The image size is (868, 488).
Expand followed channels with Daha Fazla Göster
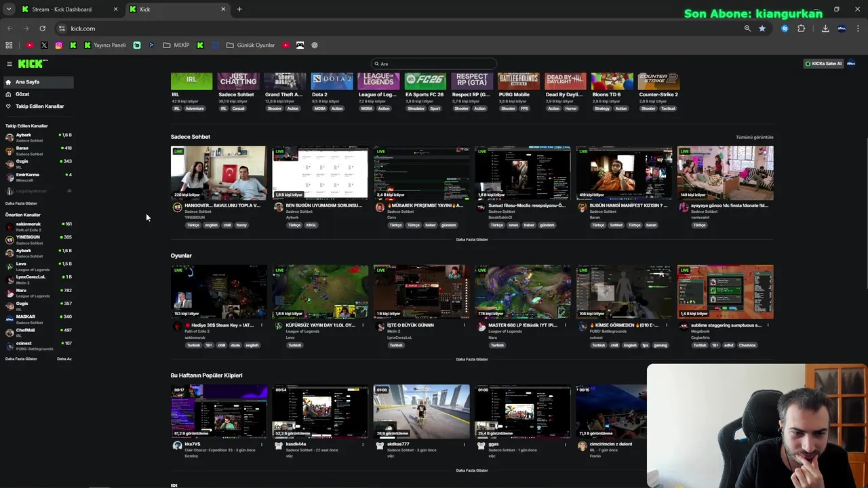21,203
